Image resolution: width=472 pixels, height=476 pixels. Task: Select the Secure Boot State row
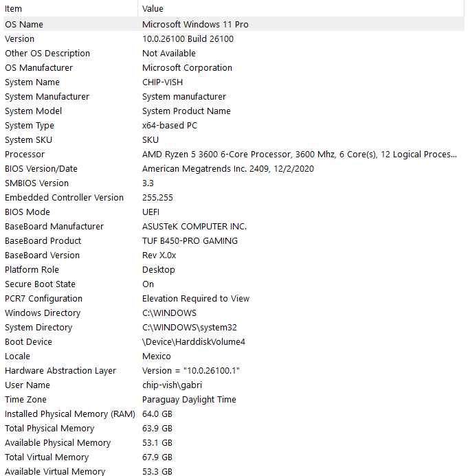click(234, 284)
